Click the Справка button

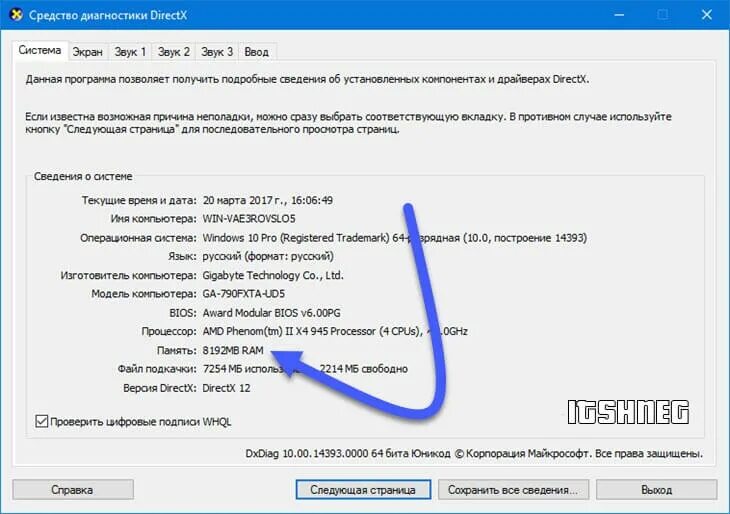click(73, 490)
